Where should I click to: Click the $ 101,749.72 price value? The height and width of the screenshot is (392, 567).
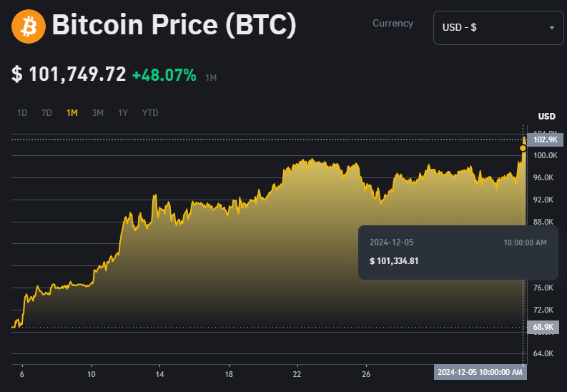click(x=69, y=74)
